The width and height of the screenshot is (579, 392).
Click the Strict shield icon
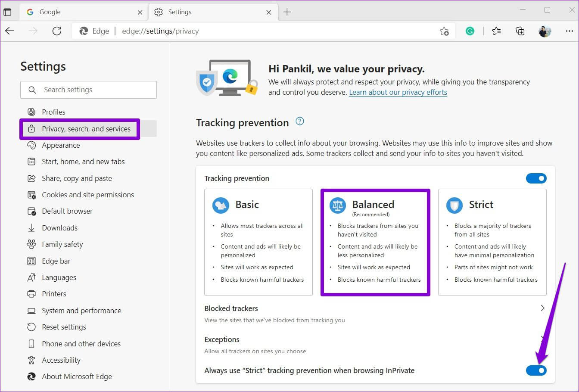click(454, 205)
